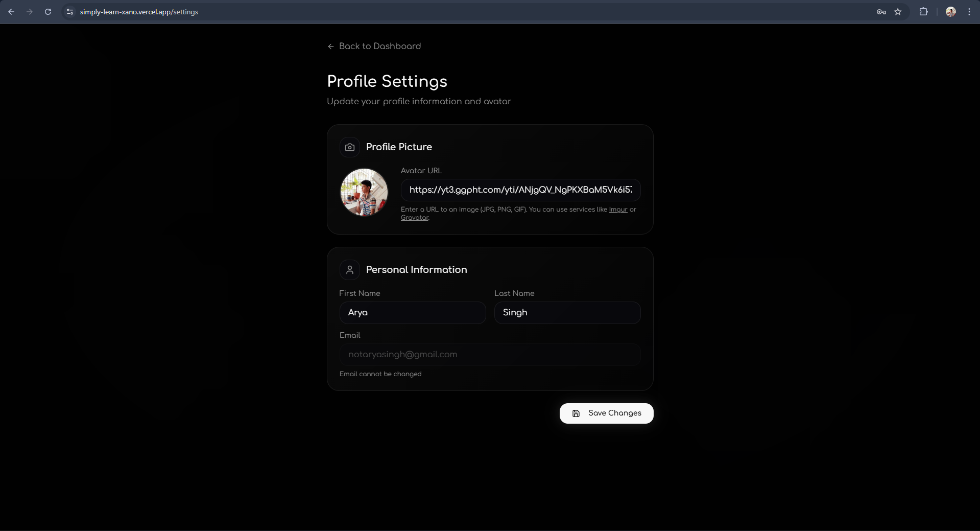980x531 pixels.
Task: Click the person icon beside Personal Information
Action: tap(350, 270)
